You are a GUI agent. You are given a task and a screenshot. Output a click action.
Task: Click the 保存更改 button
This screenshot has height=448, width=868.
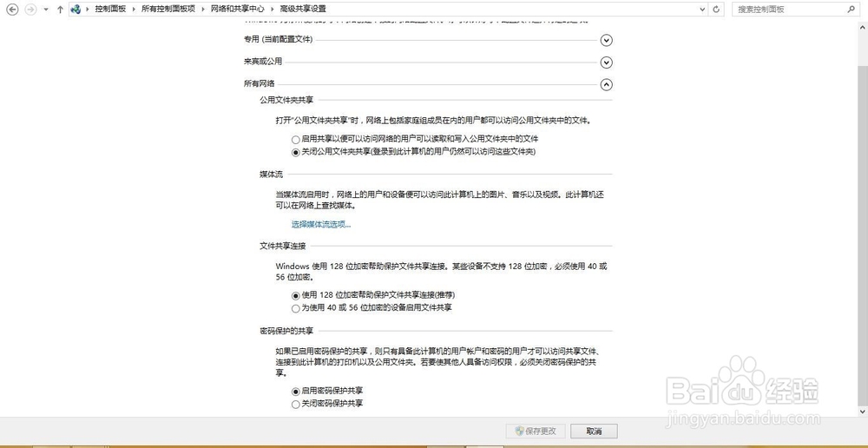[536, 431]
